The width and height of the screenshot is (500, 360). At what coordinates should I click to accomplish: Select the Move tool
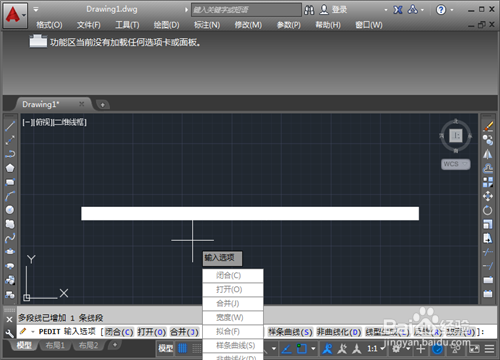pos(488,196)
